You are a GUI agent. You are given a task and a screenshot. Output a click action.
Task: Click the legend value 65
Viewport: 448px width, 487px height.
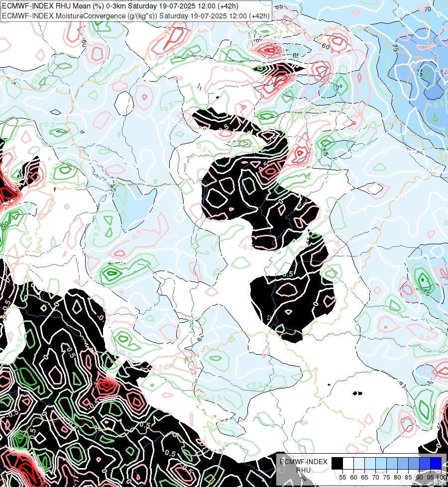pos(364,478)
